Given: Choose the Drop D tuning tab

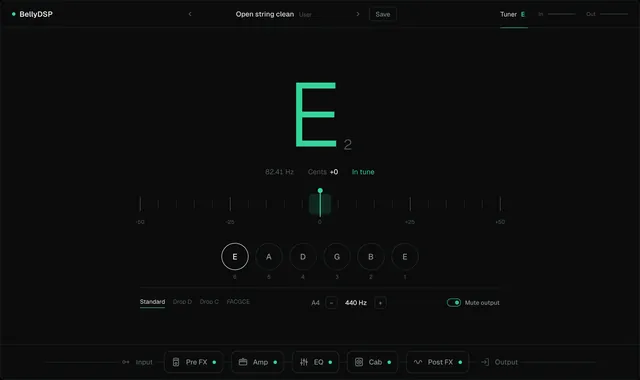Looking at the screenshot, I should [x=182, y=302].
